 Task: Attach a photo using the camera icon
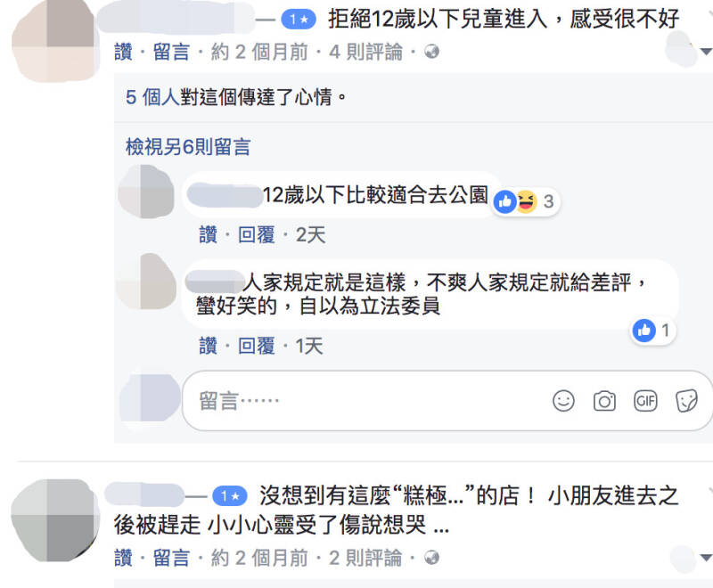604,401
